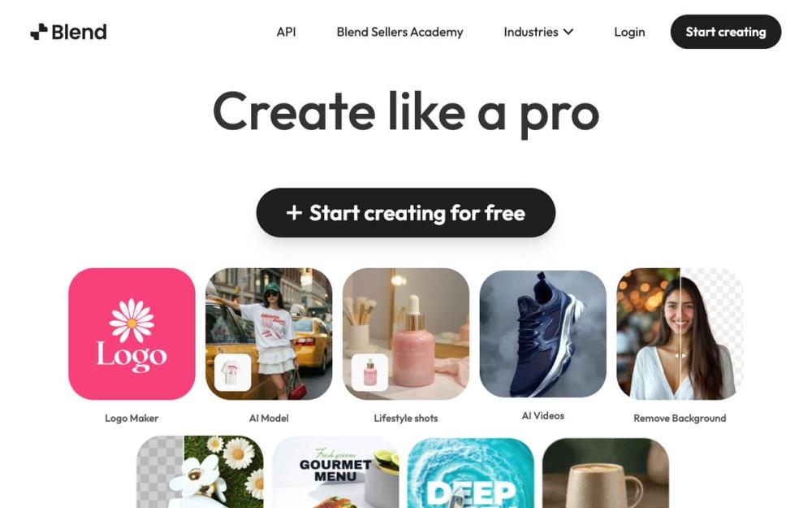Expand the Industries dropdown menu
The height and width of the screenshot is (508, 812).
coord(538,32)
